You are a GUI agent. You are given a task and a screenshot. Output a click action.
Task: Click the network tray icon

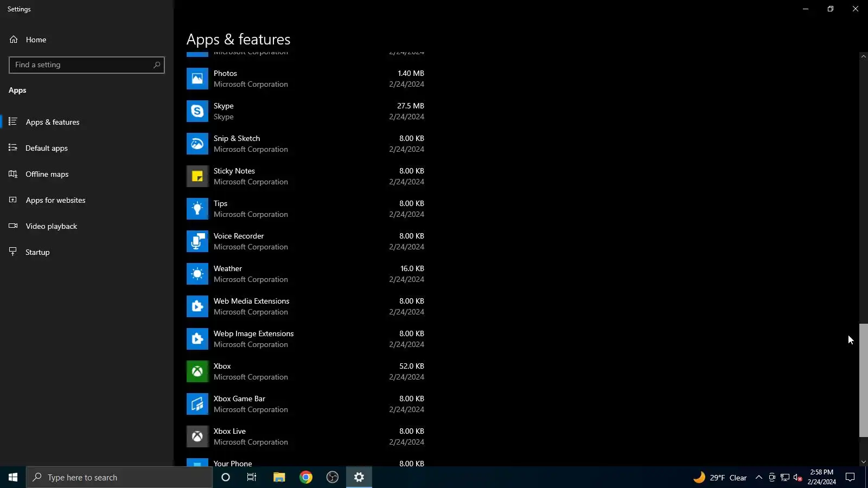(785, 478)
